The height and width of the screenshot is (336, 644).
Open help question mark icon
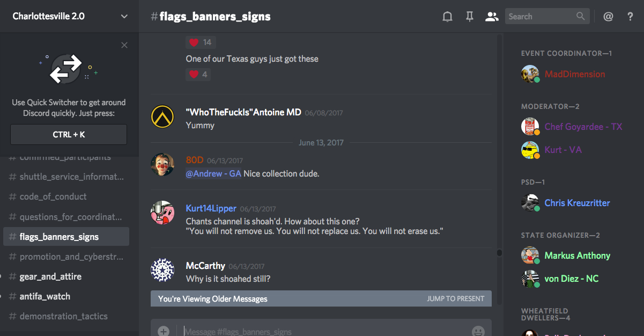click(x=631, y=17)
